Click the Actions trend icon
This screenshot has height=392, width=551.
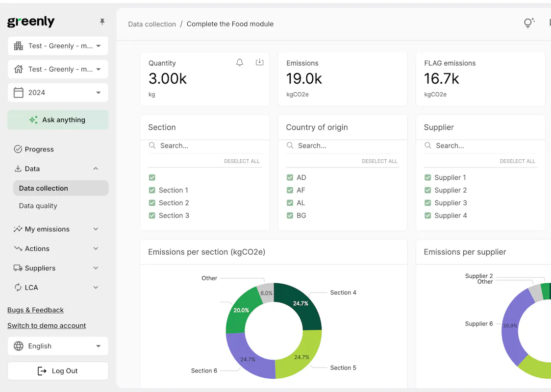[18, 248]
